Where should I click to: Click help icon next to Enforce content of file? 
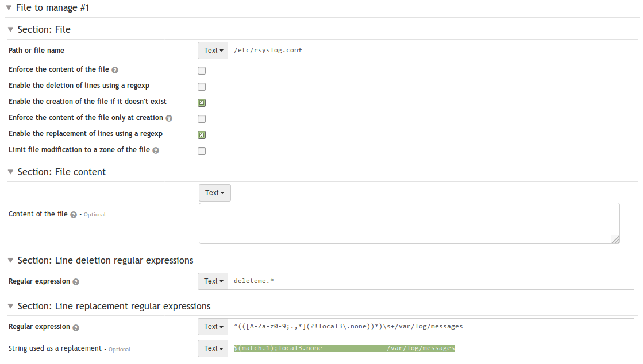tap(115, 70)
